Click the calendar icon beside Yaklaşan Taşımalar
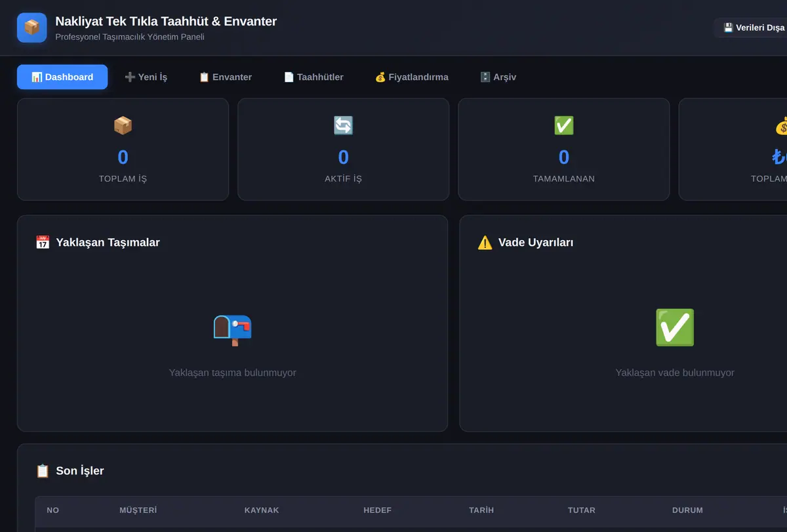This screenshot has height=532, width=787. (x=43, y=242)
